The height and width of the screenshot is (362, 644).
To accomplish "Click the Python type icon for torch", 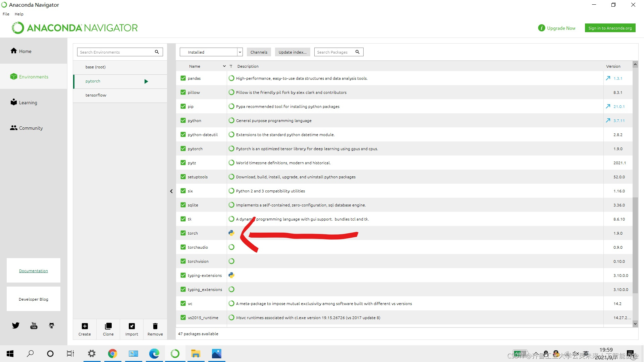I will point(231,233).
